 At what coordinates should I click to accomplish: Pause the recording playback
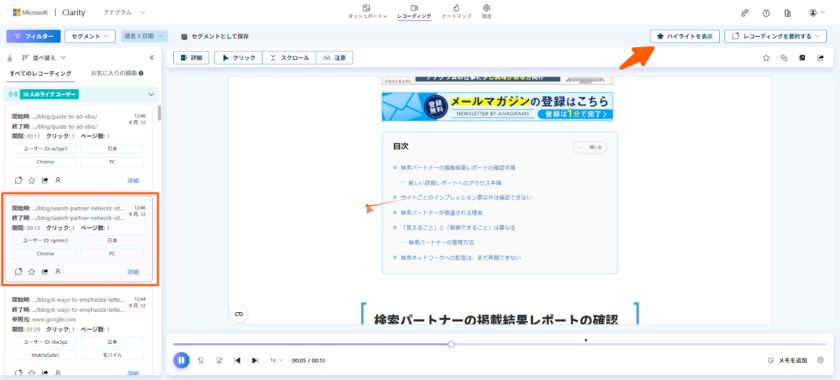click(x=181, y=360)
